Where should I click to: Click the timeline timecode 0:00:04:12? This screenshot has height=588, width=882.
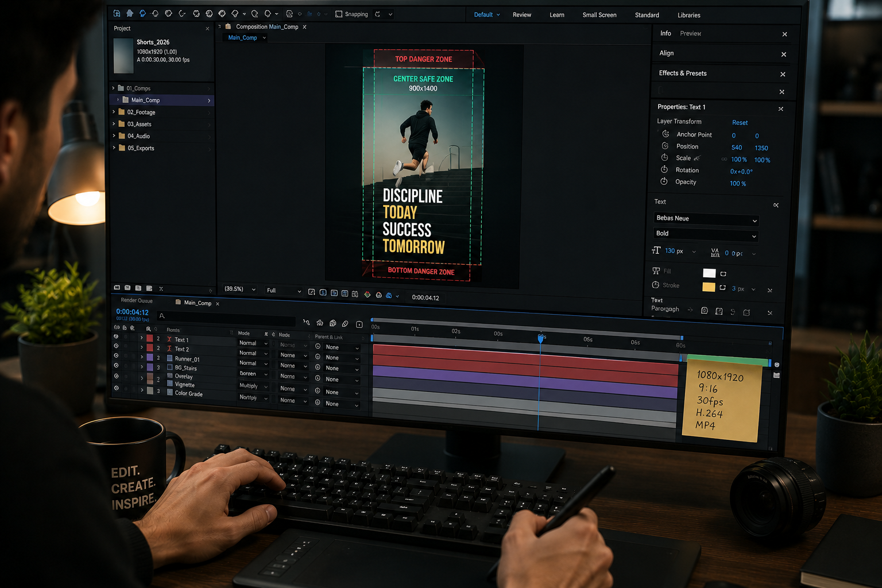coord(133,312)
